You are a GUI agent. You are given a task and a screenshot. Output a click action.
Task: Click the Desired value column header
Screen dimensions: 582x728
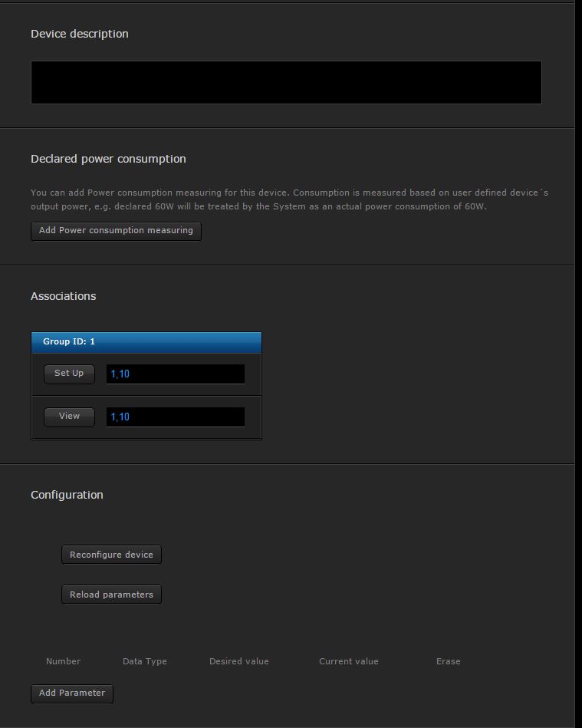(238, 661)
